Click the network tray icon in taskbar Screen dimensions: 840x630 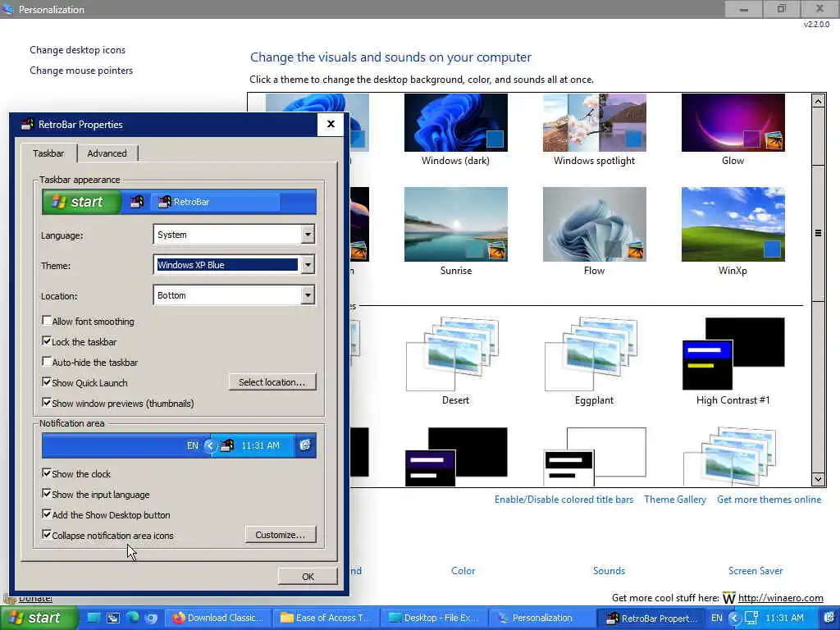[751, 619]
